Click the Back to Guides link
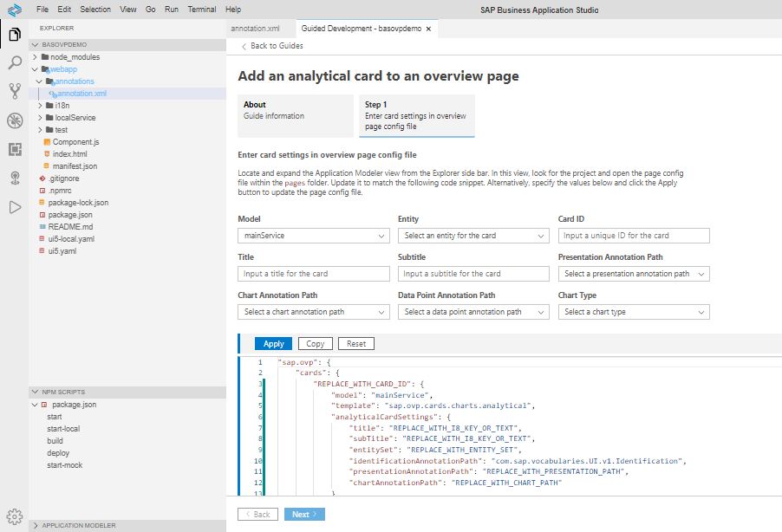 coord(277,46)
